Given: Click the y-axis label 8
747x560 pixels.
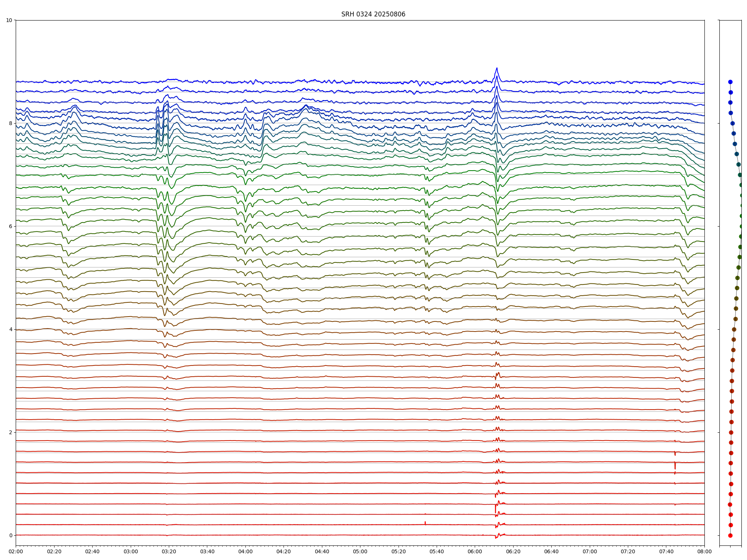Looking at the screenshot, I should tap(10, 123).
